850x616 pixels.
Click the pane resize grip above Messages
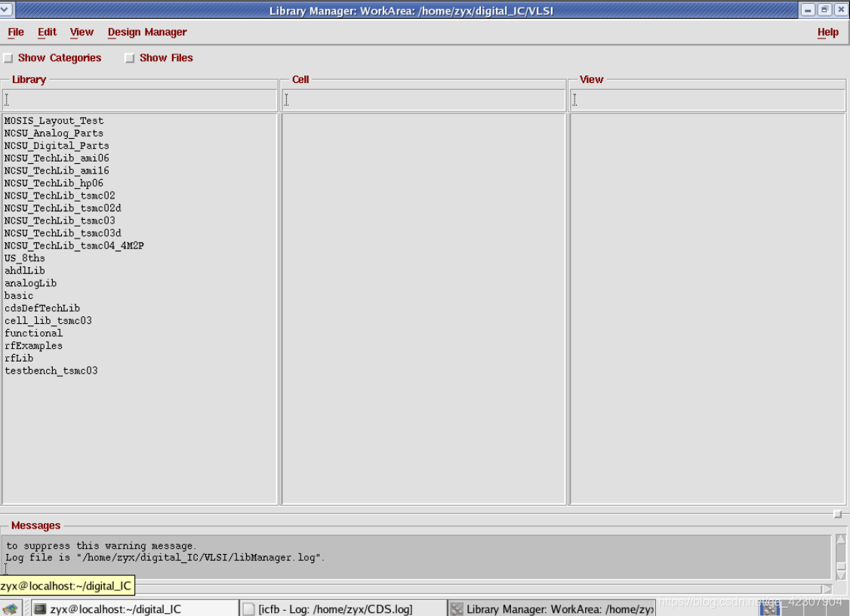click(x=837, y=514)
